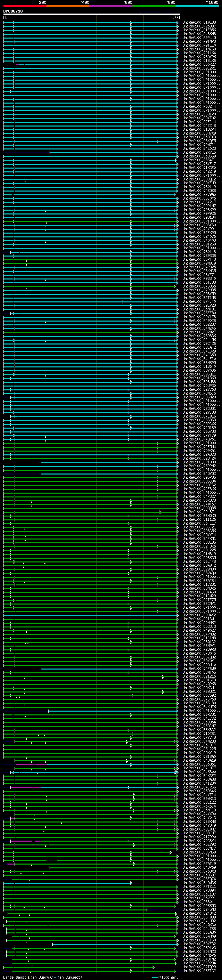Open the UniRef100_Q0CSY4 entry

[x=199, y=841]
